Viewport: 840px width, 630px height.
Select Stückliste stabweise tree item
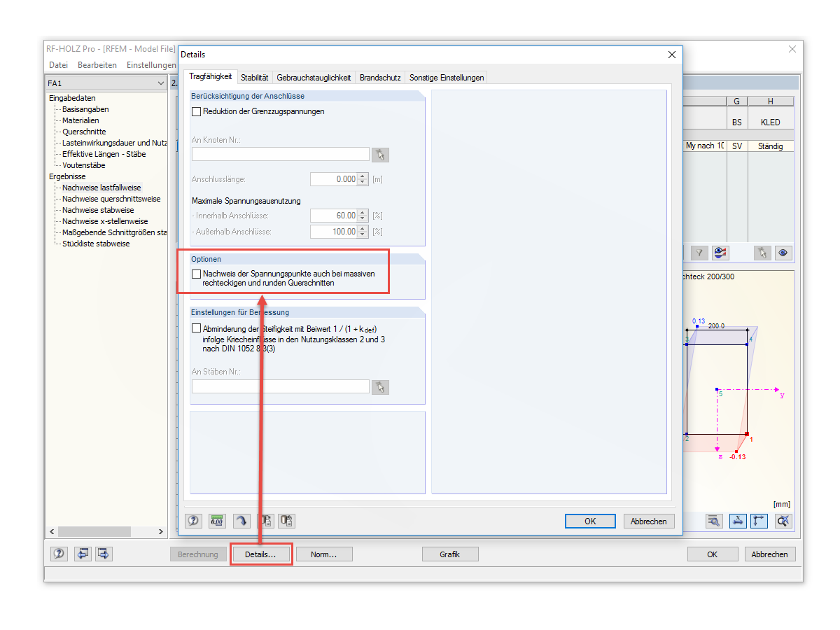[x=96, y=244]
